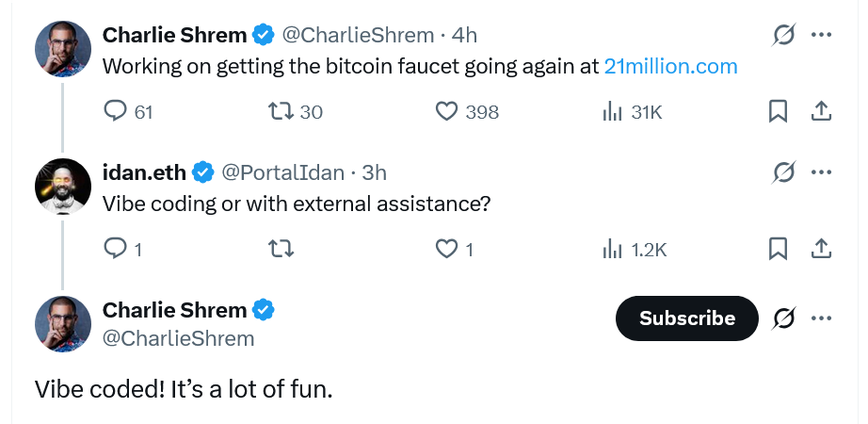
Task: Open more options beside Subscribe button
Action: (x=821, y=318)
